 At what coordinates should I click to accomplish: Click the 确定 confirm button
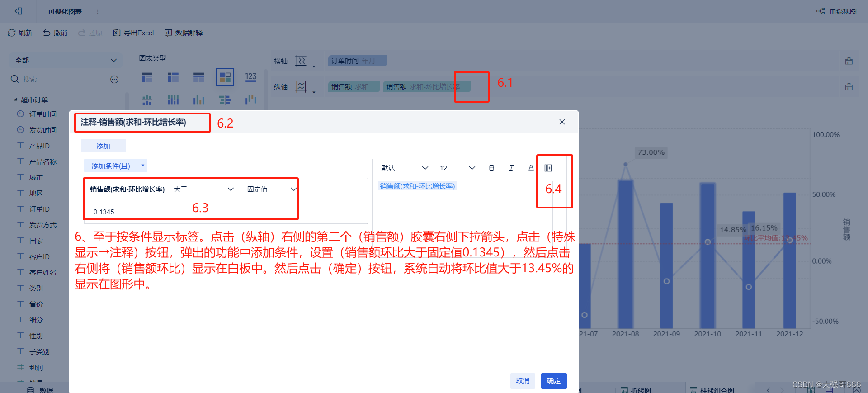pos(554,381)
